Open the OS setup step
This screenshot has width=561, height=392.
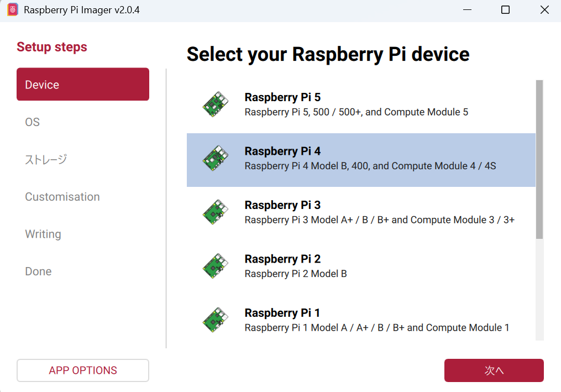point(33,122)
